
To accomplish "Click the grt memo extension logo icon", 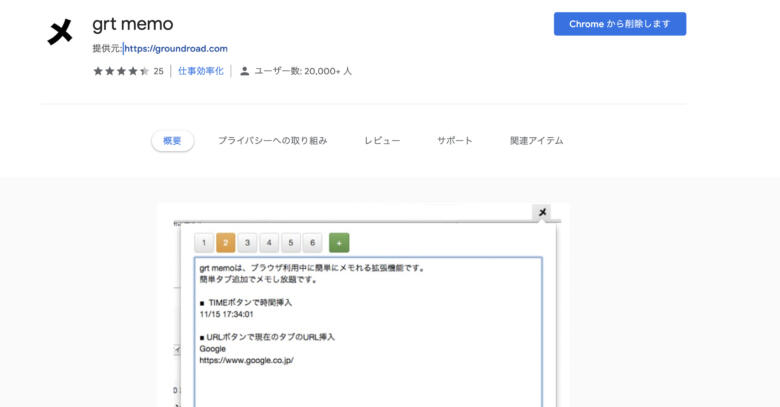I will coord(60,32).
